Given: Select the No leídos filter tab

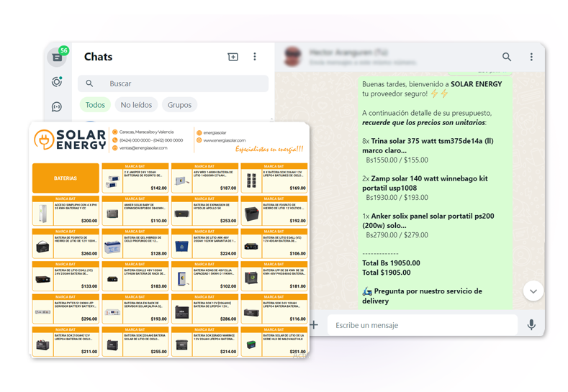Looking at the screenshot, I should tap(136, 105).
